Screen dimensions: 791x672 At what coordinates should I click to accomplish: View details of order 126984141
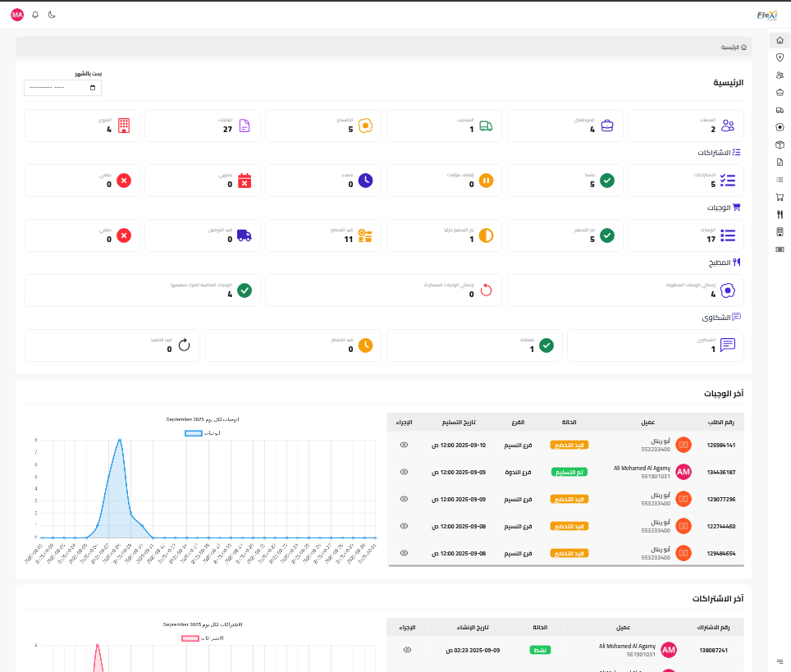(x=404, y=445)
